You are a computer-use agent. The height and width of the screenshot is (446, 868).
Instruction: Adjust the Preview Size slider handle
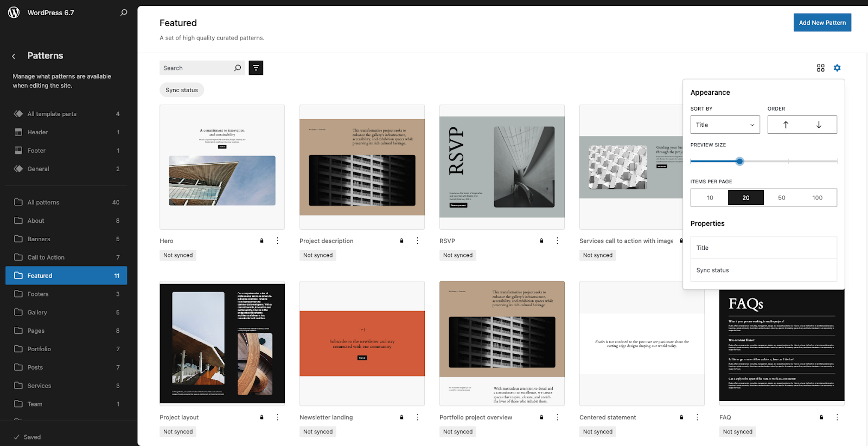(x=739, y=161)
